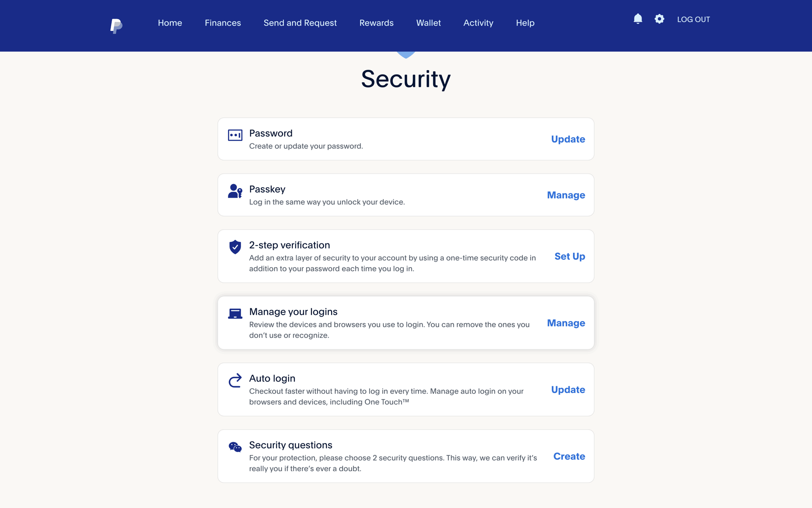Click the 2-step verification shield icon

(x=235, y=247)
